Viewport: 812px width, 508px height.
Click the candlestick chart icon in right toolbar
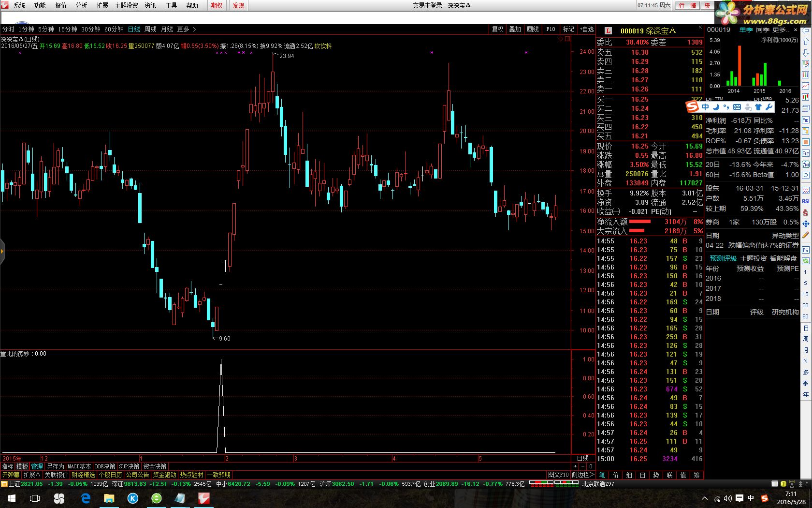(805, 97)
